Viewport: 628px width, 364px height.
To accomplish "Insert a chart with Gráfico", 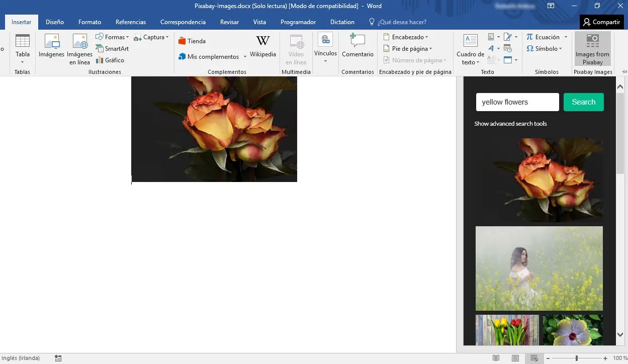I will coord(110,60).
